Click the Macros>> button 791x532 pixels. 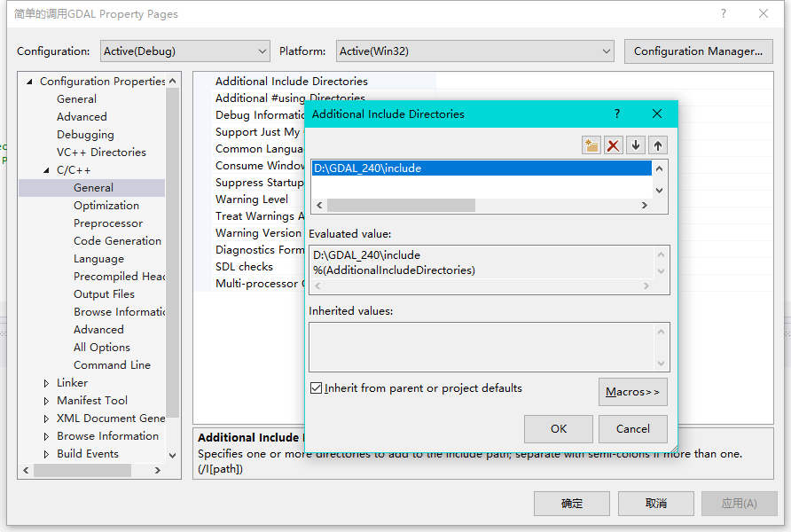pyautogui.click(x=632, y=392)
